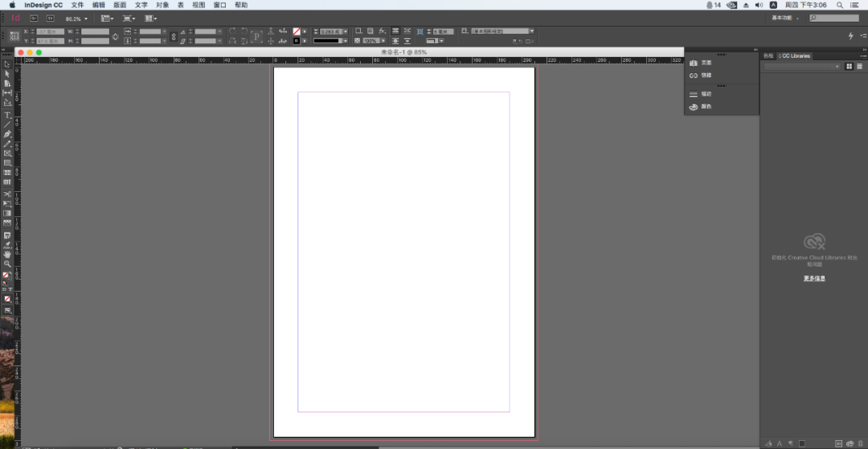Toggle formatting affects container or text
The width and height of the screenshot is (868, 449).
click(6, 289)
